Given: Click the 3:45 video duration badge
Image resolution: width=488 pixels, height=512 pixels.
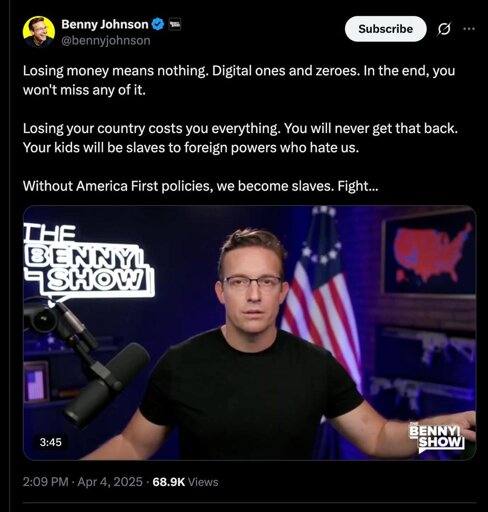Looking at the screenshot, I should (x=50, y=442).
